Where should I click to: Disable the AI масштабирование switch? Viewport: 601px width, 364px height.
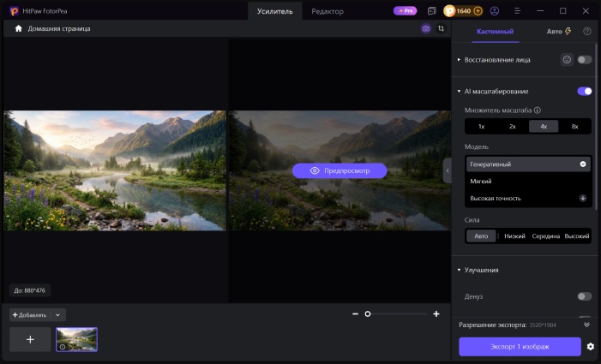585,91
